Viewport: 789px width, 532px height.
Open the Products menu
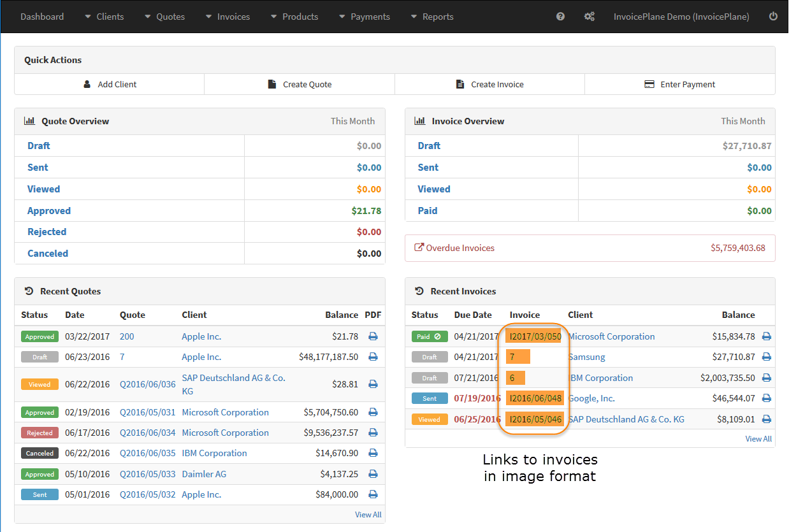pyautogui.click(x=294, y=17)
